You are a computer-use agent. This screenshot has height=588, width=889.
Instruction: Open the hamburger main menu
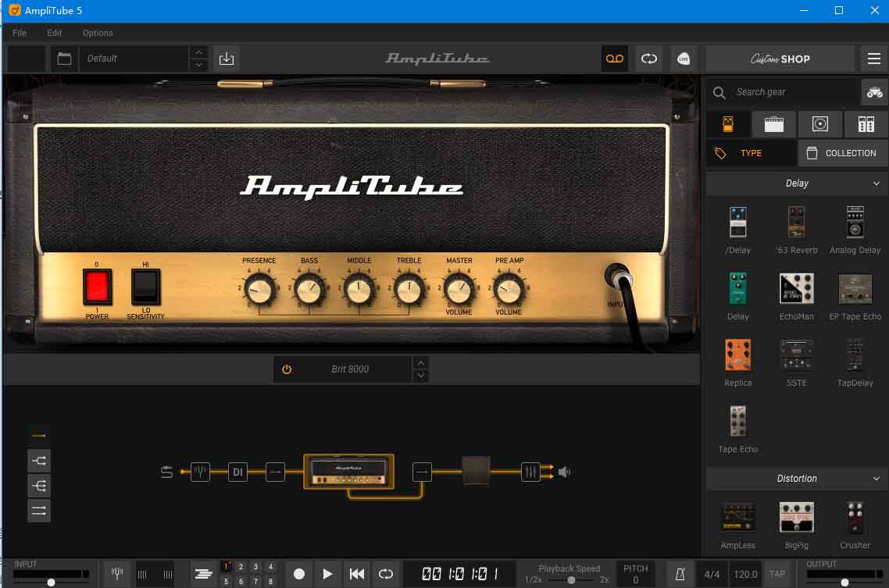(x=873, y=59)
